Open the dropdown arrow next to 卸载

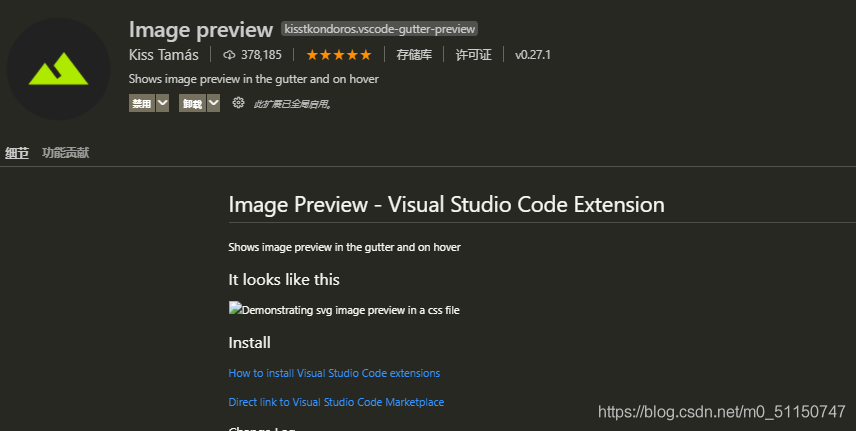213,103
